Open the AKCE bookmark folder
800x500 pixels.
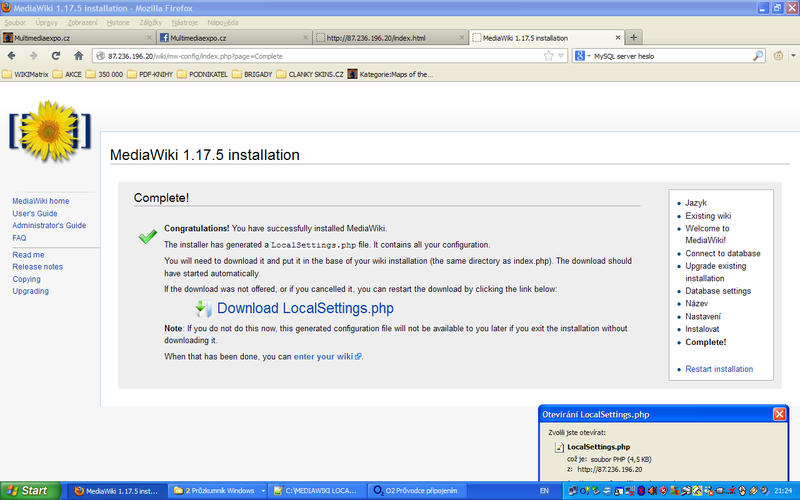coord(67,74)
